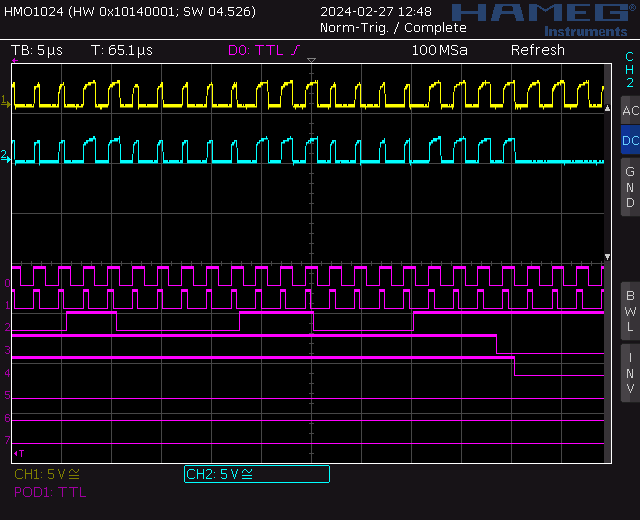Click the POD1 TTL label
The height and width of the screenshot is (520, 640).
click(50, 492)
